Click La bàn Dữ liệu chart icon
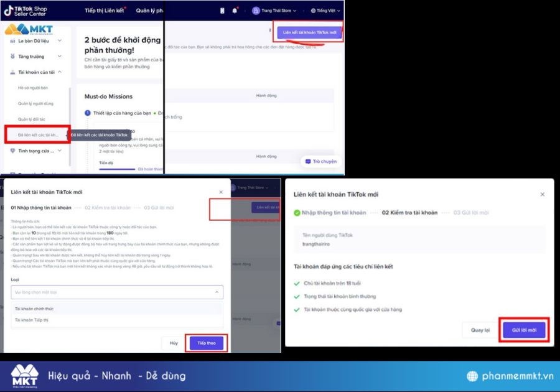Image resolution: width=560 pixels, height=392 pixels. 12,41
